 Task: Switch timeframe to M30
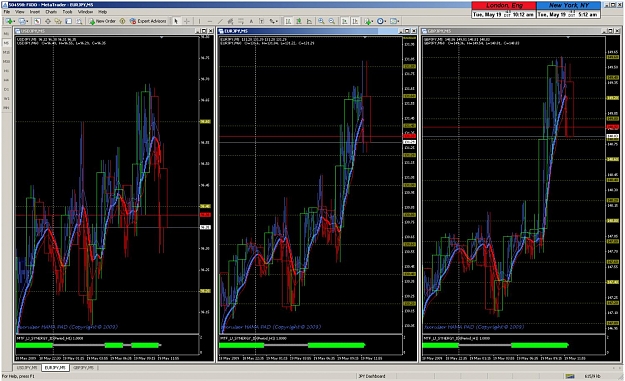click(x=6, y=61)
